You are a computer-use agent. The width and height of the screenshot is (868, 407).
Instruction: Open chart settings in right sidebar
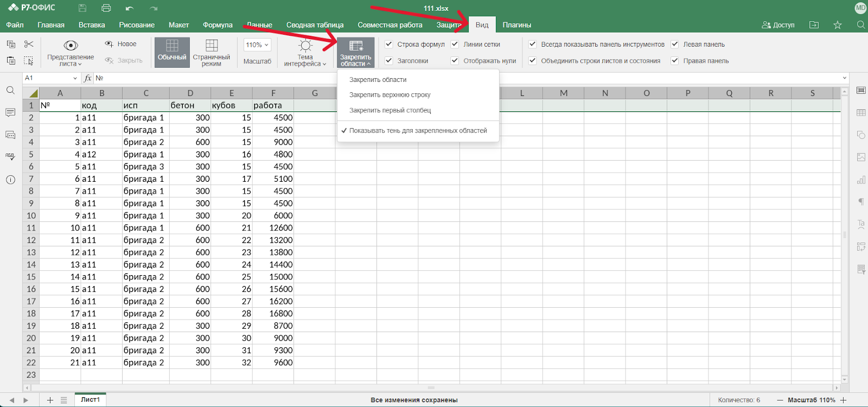[x=861, y=180]
